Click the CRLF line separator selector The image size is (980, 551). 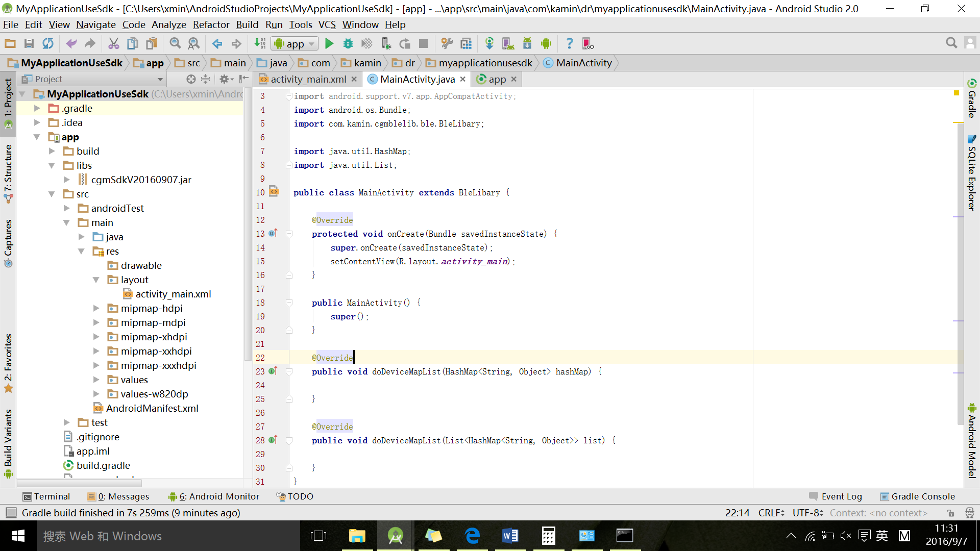point(771,513)
